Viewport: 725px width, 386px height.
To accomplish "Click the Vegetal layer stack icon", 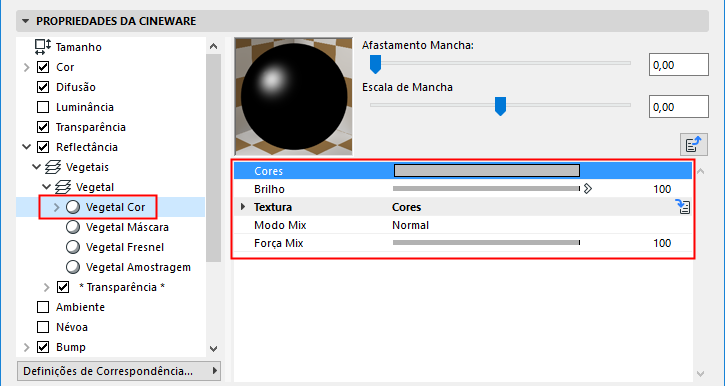I will click(63, 187).
